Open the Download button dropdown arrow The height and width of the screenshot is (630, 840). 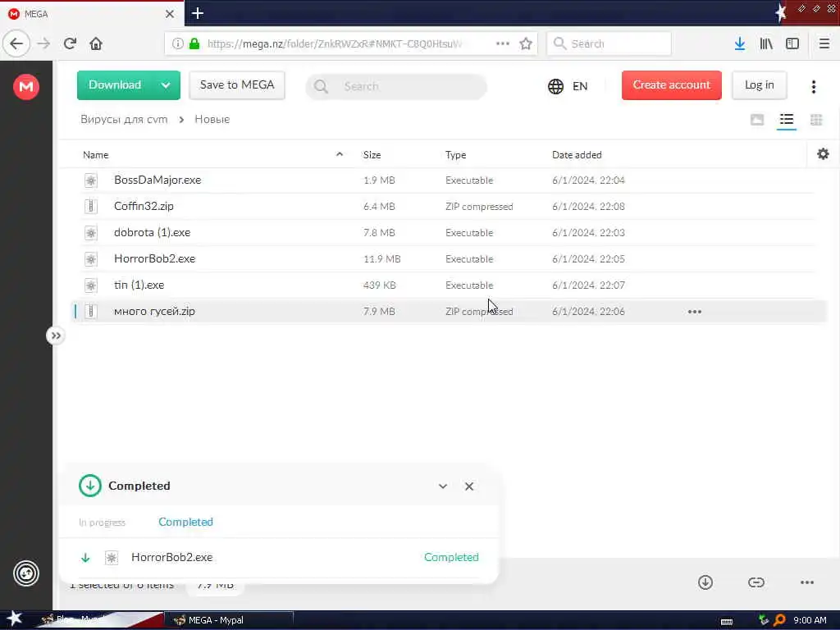click(x=166, y=85)
